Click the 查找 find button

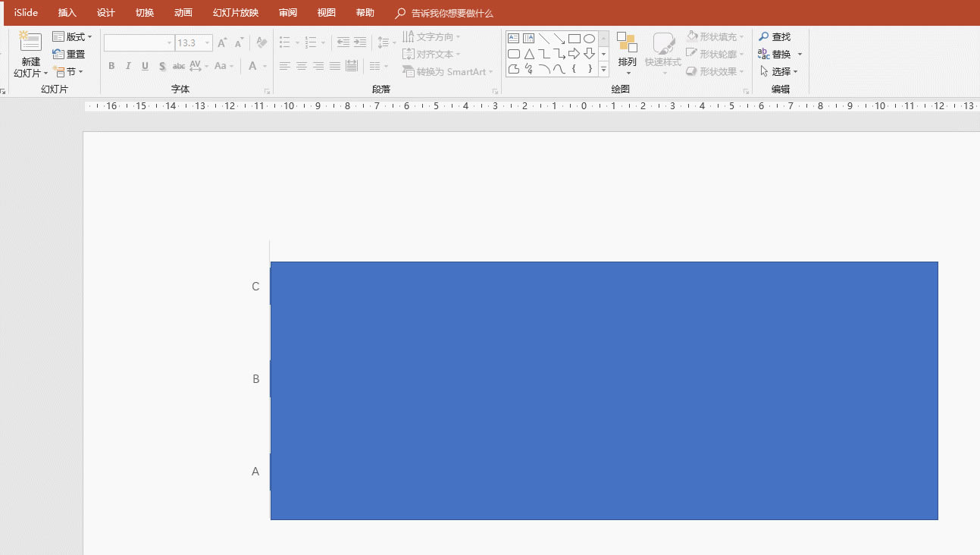tap(775, 36)
